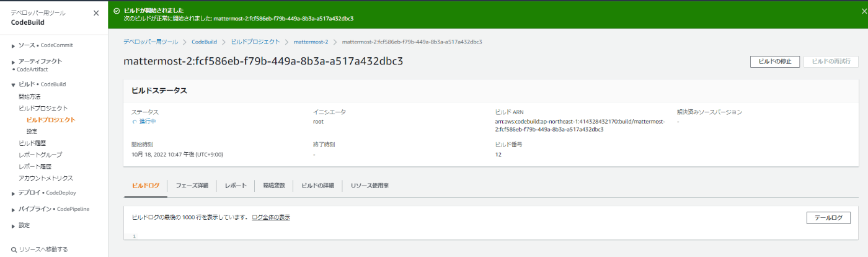
Task: Open ビルド履歴 in the sidebar
Action: click(32, 143)
